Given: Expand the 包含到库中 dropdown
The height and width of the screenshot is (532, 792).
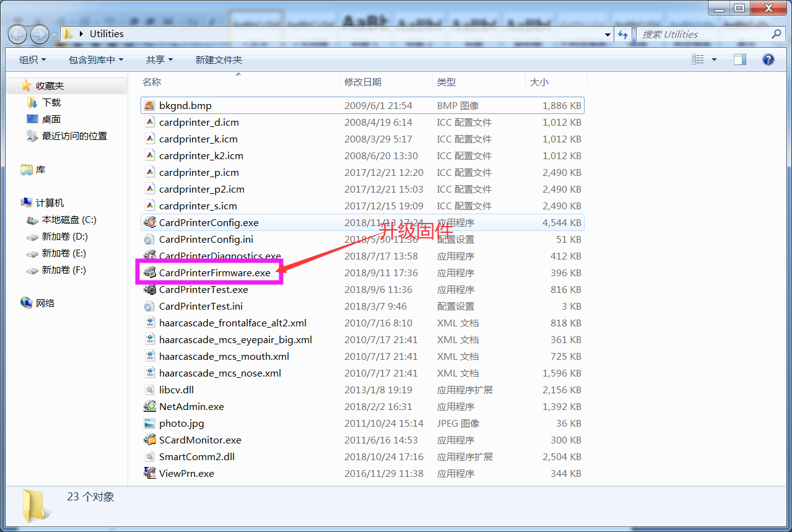Looking at the screenshot, I should coord(95,59).
